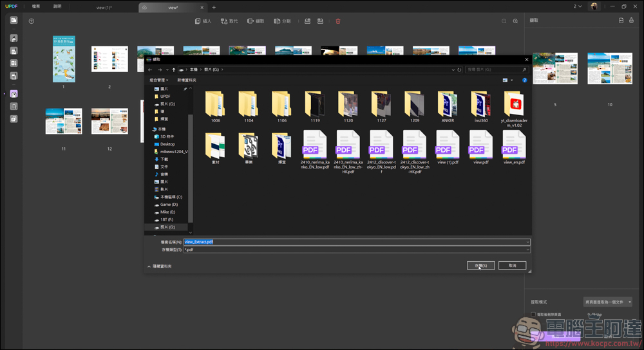Viewport: 644px width, 350px height.
Task: Collapse the hide folders expander
Action: pyautogui.click(x=159, y=266)
